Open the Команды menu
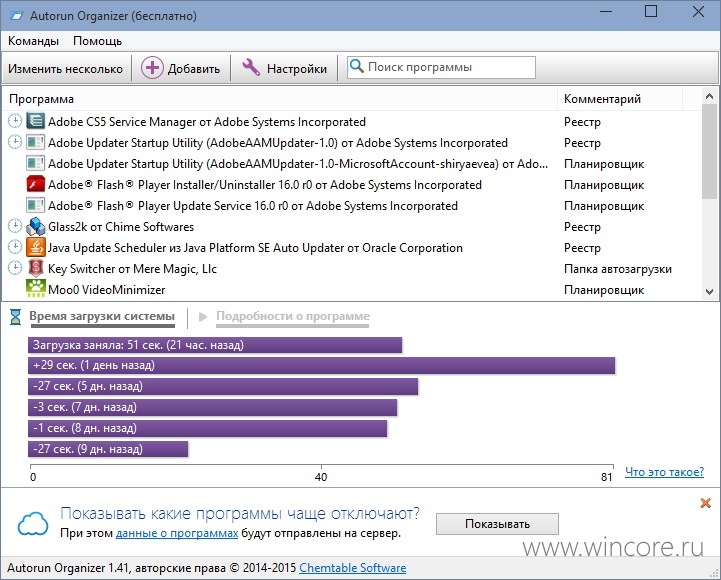This screenshot has height=580, width=721. pyautogui.click(x=34, y=41)
